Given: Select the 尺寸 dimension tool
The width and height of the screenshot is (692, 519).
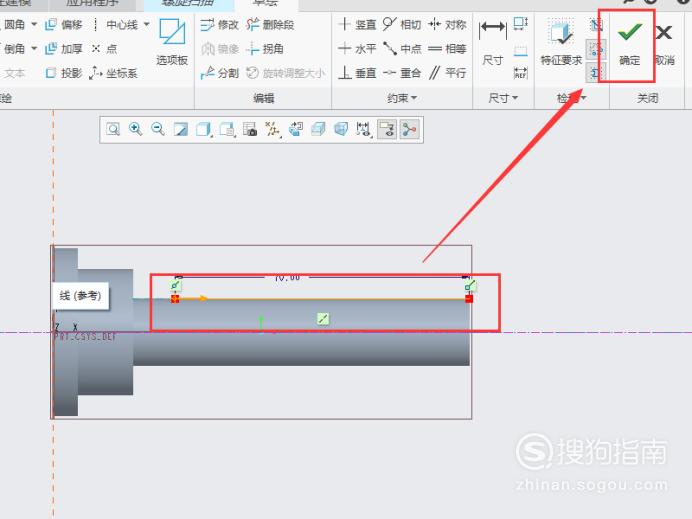Looking at the screenshot, I should tap(493, 42).
